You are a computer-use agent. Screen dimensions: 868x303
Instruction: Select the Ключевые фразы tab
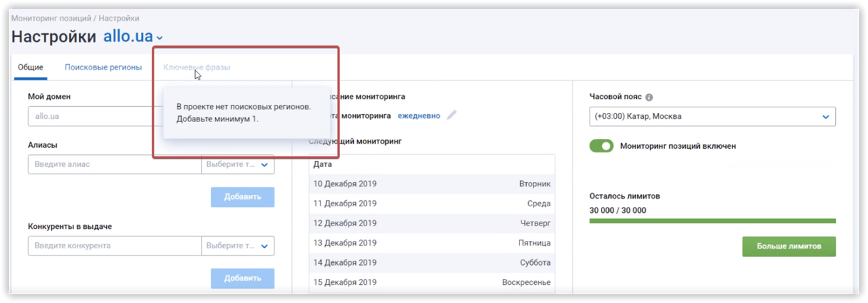[x=197, y=67]
